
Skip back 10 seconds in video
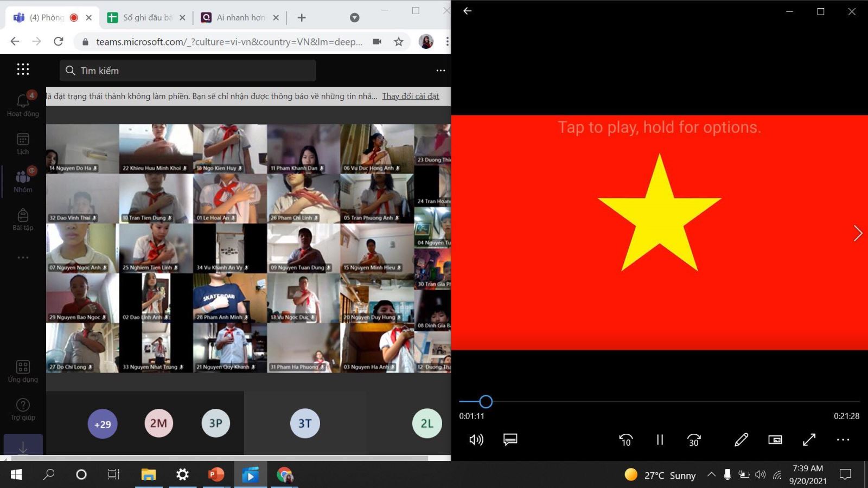click(x=626, y=440)
